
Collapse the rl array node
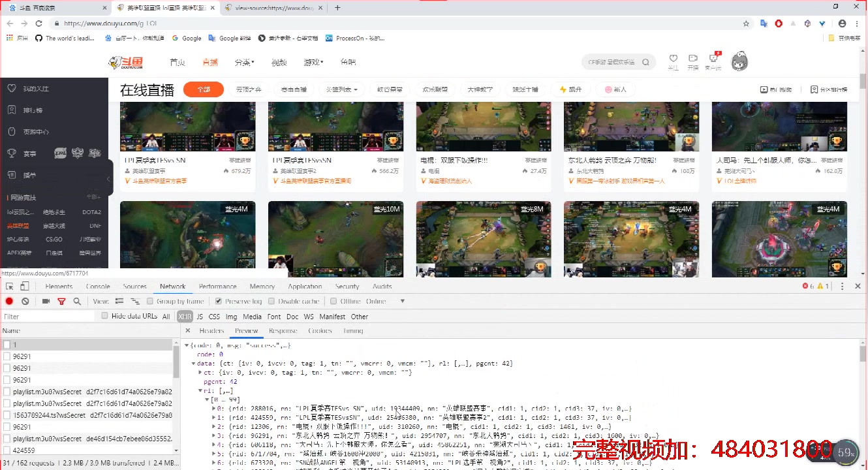[x=200, y=390]
